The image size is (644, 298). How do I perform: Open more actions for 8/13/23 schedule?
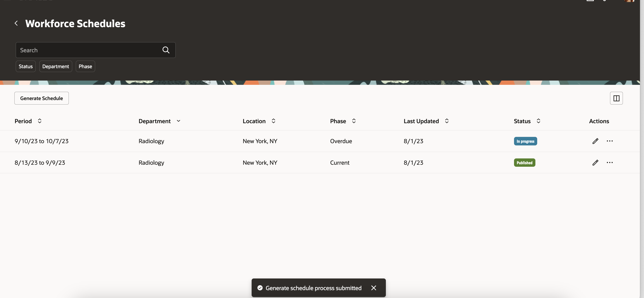point(610,162)
